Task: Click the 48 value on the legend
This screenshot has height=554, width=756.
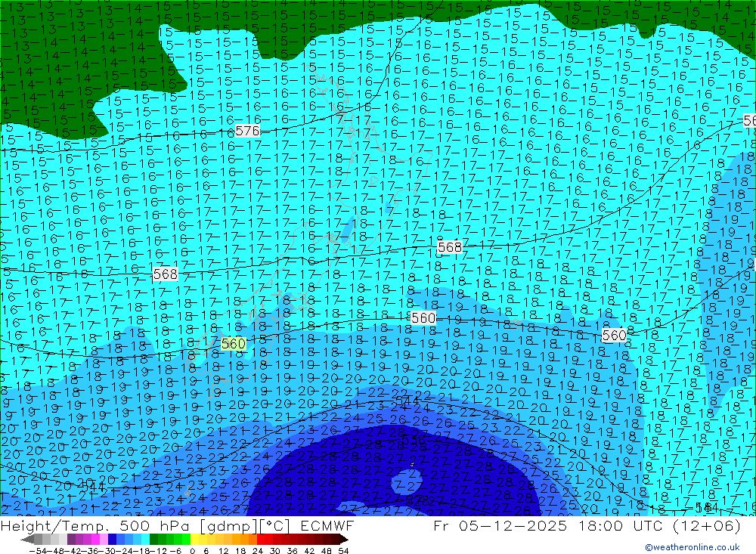Action: (327, 549)
